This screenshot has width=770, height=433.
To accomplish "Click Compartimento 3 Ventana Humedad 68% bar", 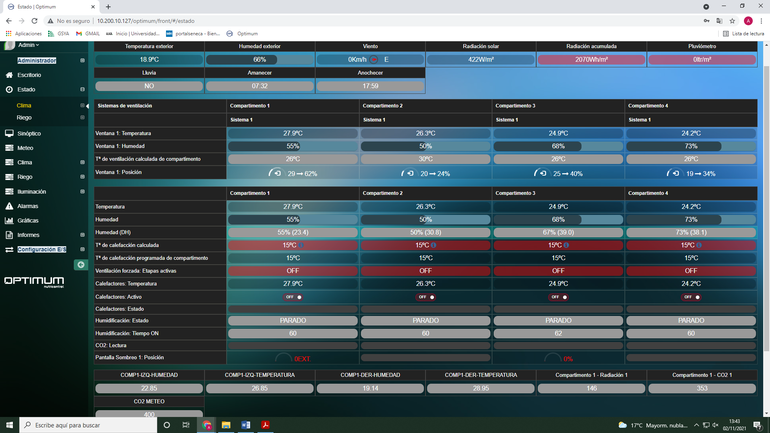I will pyautogui.click(x=558, y=146).
